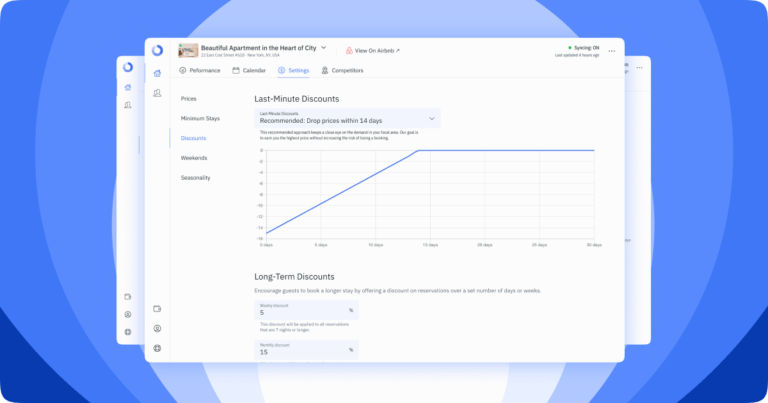The width and height of the screenshot is (768, 403).
Task: Open the wallet icon in front sidebar
Action: click(x=157, y=309)
